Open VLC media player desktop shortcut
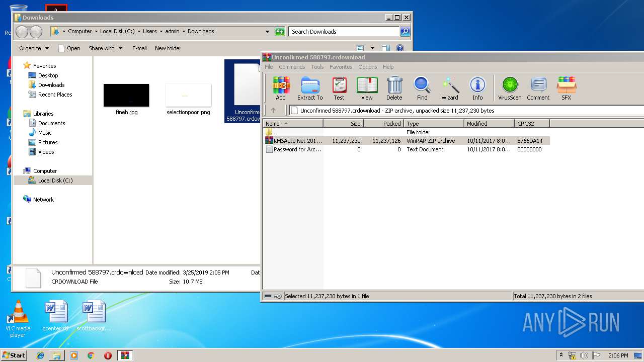644x362 pixels. pyautogui.click(x=18, y=319)
